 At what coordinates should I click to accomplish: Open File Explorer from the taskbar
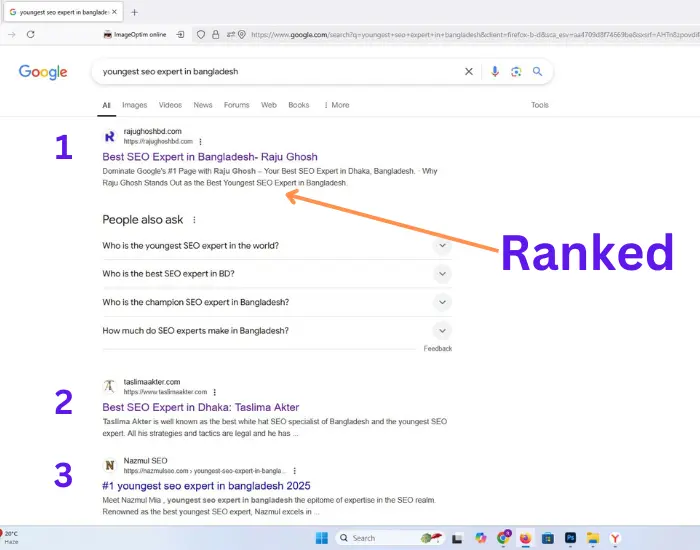(x=593, y=538)
